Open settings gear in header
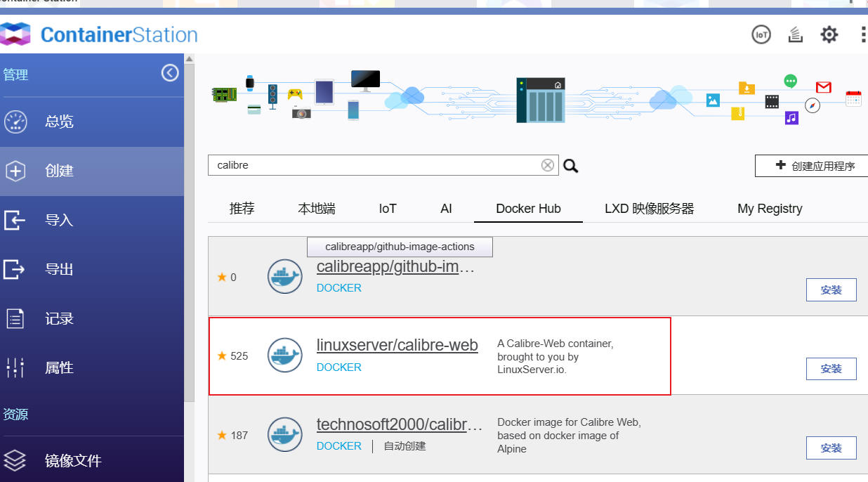The image size is (868, 482). point(829,34)
